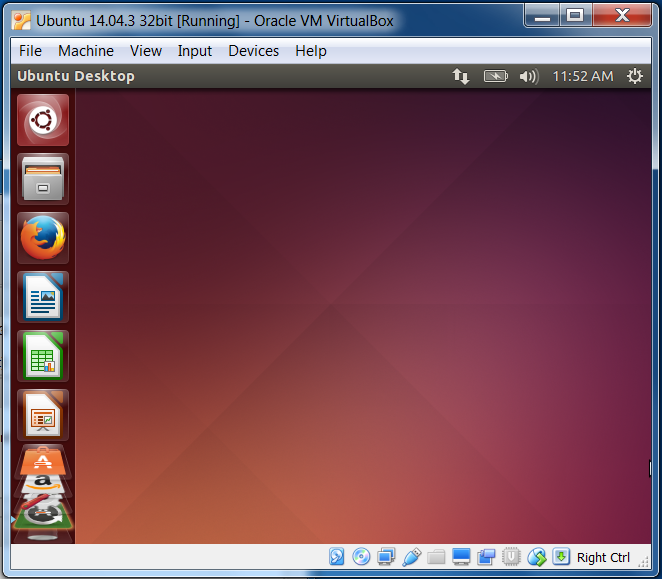Click VirtualBox shared folders status icon
The width and height of the screenshot is (662, 579).
[x=436, y=557]
